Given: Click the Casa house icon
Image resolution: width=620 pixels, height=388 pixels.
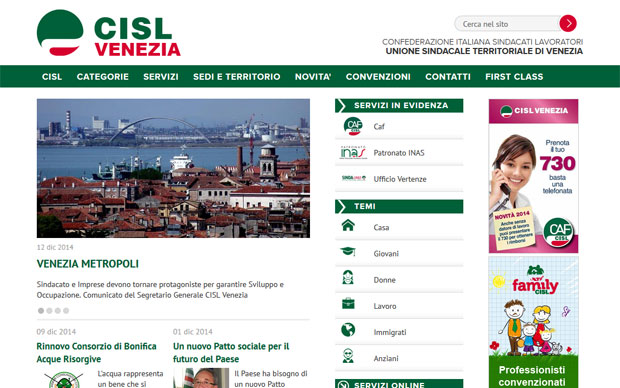Looking at the screenshot, I should pos(348,226).
